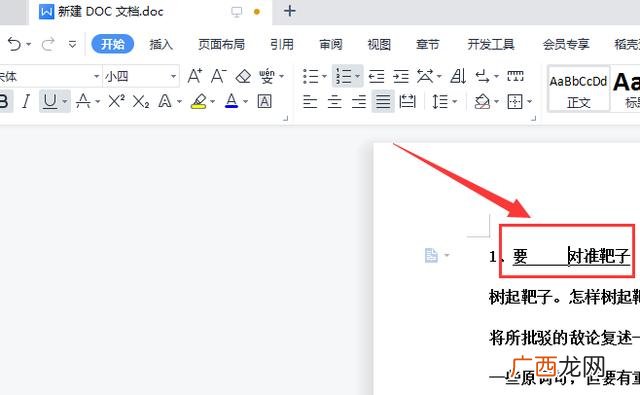Click the monitor icon in document tab
Screen dimensions: 640x395
(x=236, y=12)
